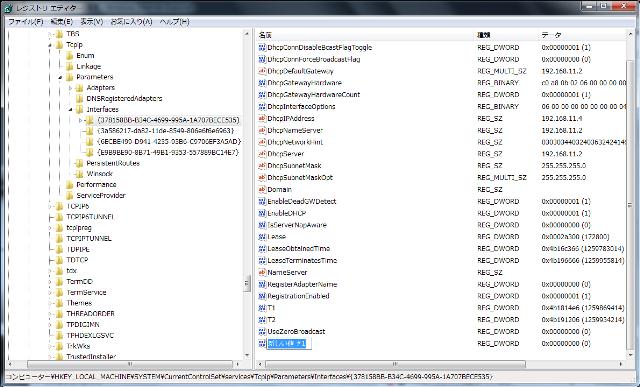The width and height of the screenshot is (640, 387).
Task: Open the ファイル(F) menu
Action: [x=25, y=22]
